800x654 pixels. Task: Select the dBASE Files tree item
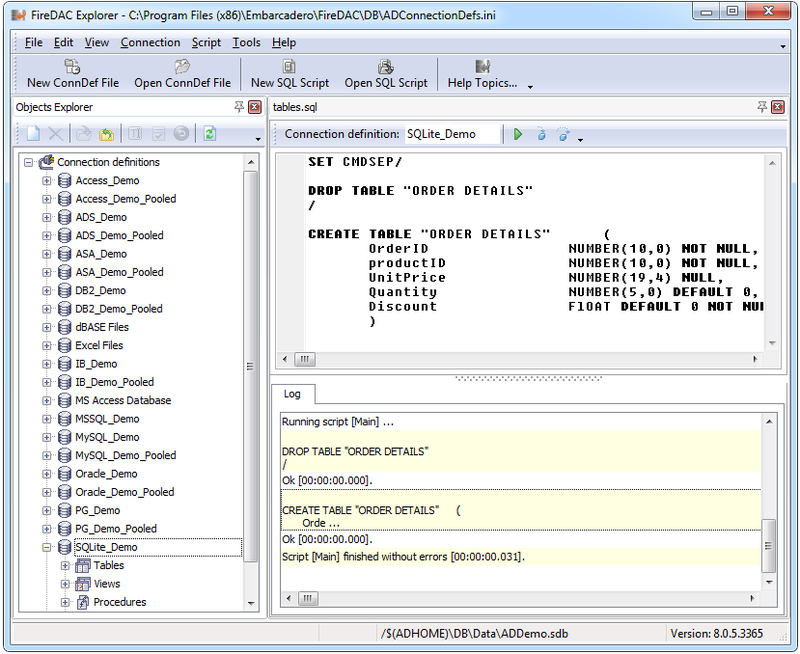pos(102,327)
